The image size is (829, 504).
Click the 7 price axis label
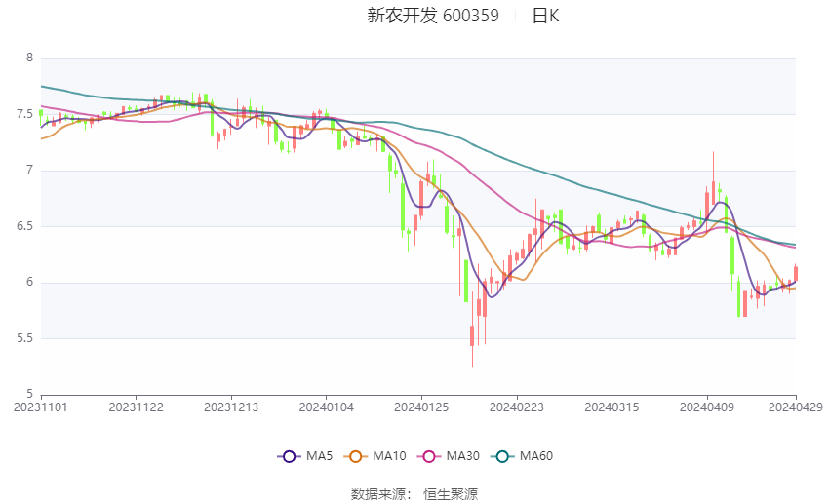[x=29, y=171]
